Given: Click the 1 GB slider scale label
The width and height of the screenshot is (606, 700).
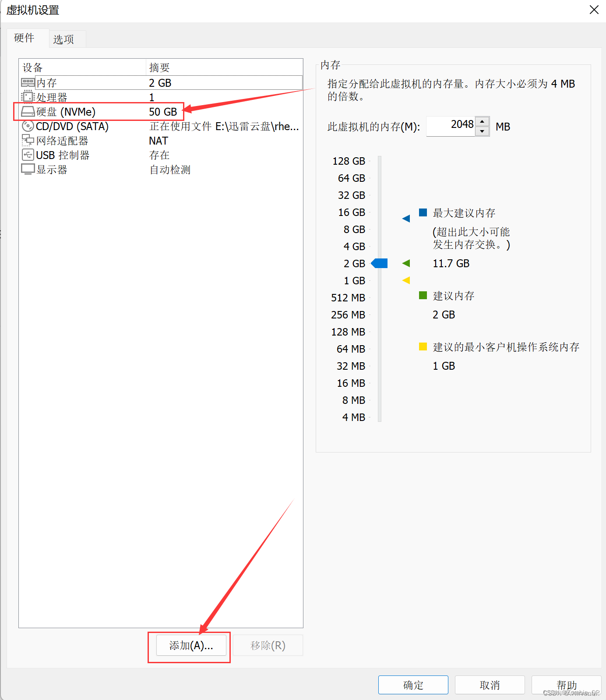Looking at the screenshot, I should (x=354, y=281).
